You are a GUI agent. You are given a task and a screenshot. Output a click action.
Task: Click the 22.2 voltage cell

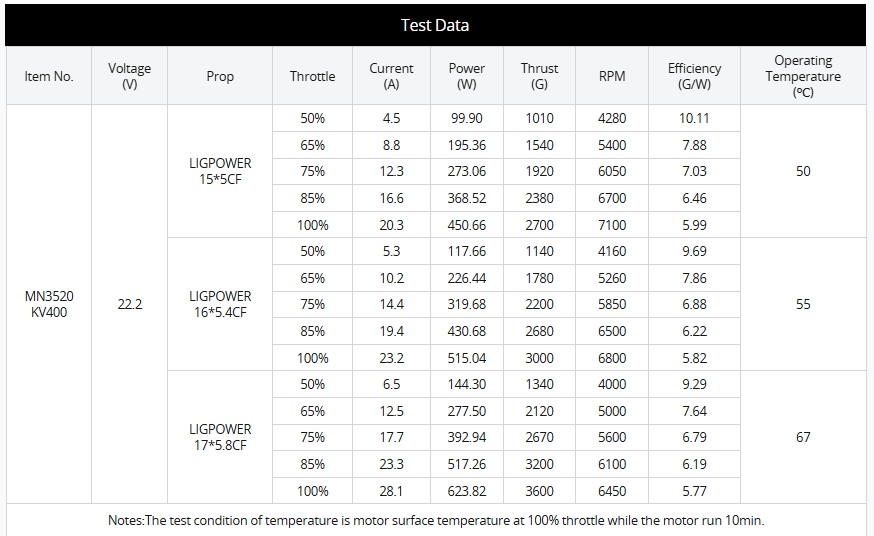coord(130,304)
